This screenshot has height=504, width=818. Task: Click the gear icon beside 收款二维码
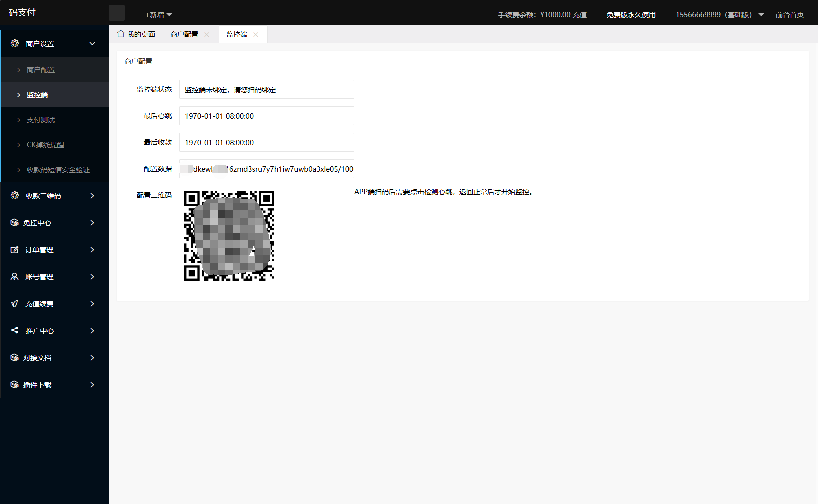pyautogui.click(x=15, y=196)
